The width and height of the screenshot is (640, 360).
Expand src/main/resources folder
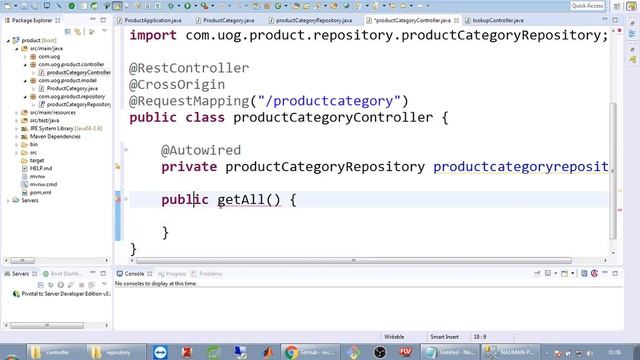[17, 113]
